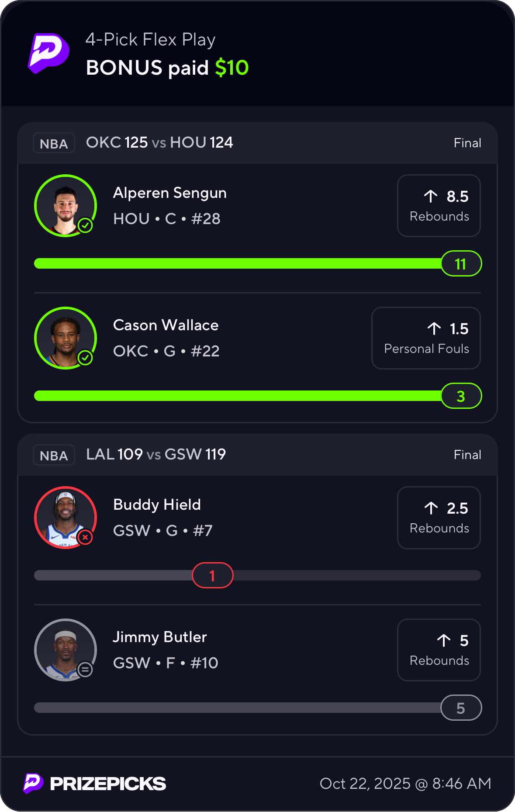The image size is (515, 812).
Task: Click Sengun's progress bar value 11
Action: click(x=461, y=264)
